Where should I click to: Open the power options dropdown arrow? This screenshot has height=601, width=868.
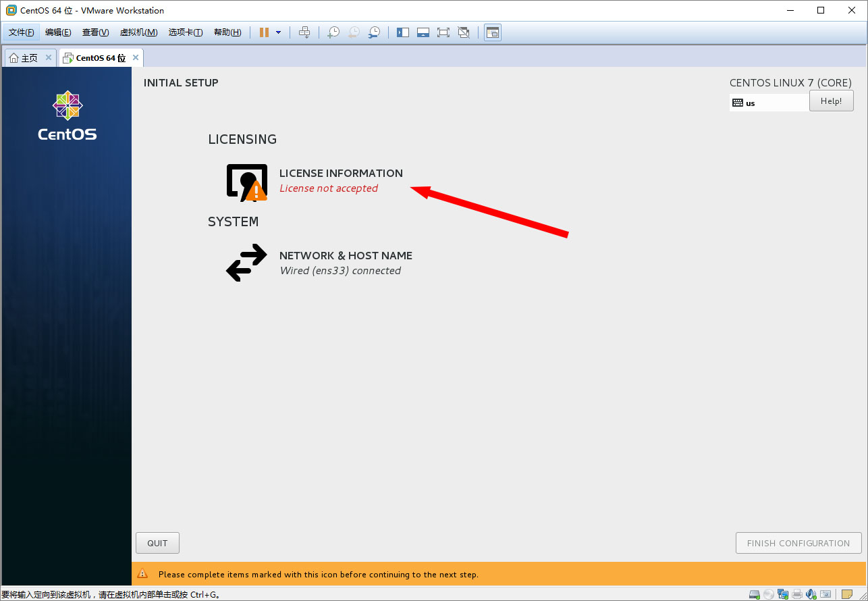pyautogui.click(x=278, y=32)
